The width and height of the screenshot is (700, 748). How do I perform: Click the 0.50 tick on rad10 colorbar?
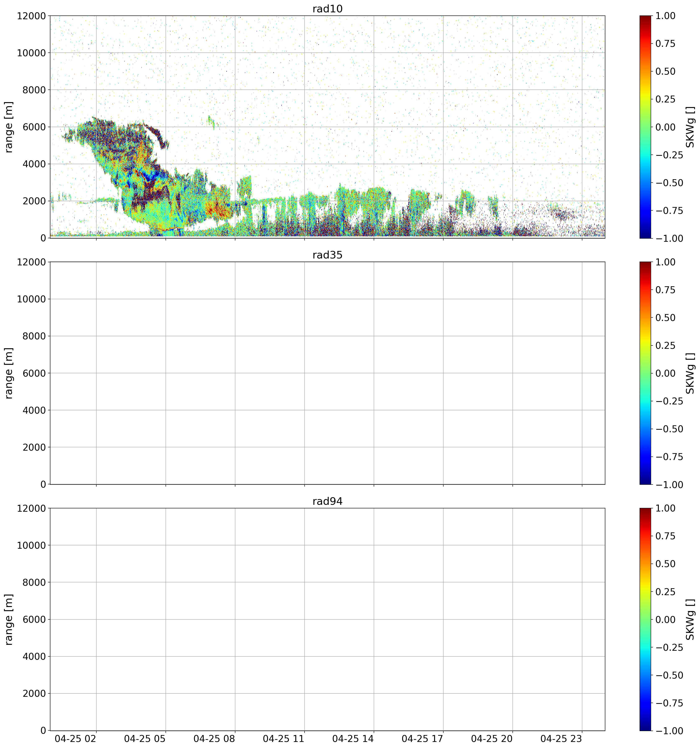(665, 72)
